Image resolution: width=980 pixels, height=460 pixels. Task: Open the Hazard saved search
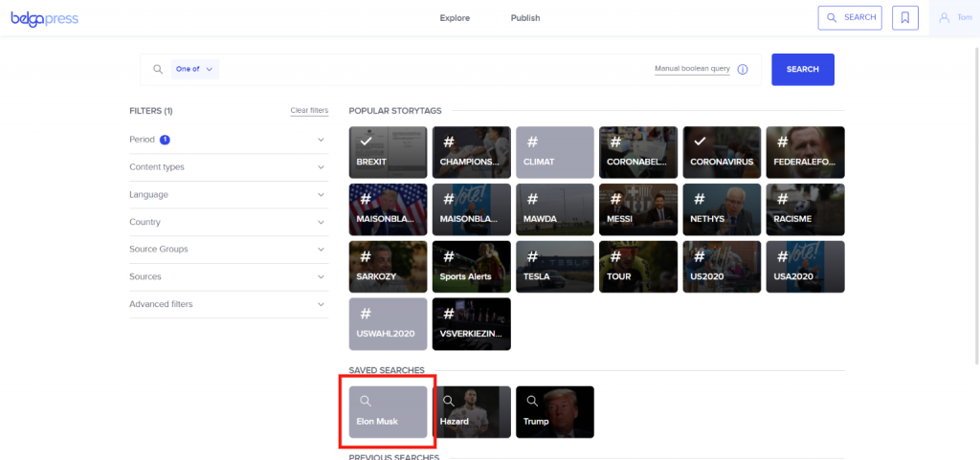471,412
